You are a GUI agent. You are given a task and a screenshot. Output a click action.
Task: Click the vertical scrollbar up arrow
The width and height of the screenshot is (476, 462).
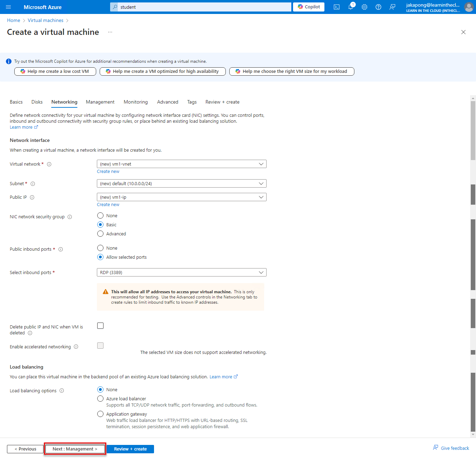click(473, 98)
